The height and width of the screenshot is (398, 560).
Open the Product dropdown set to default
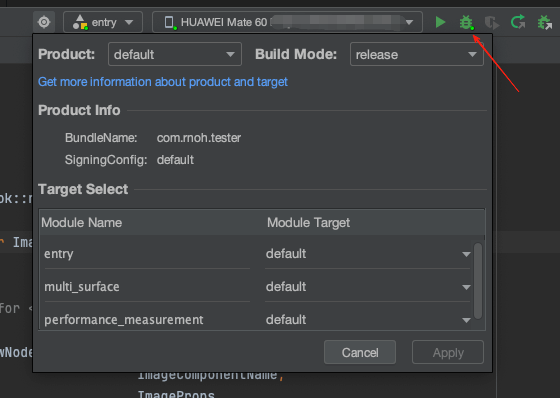175,54
